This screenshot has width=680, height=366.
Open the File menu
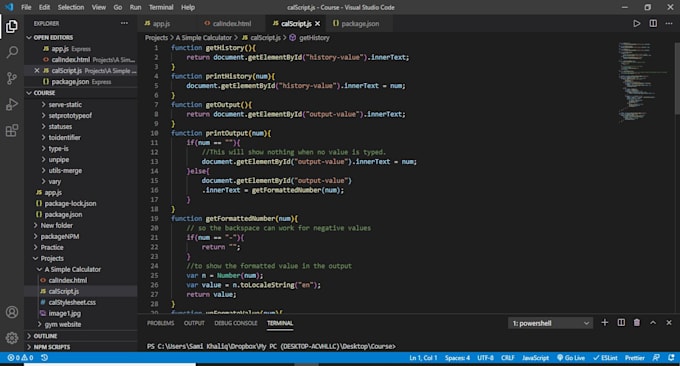point(26,7)
